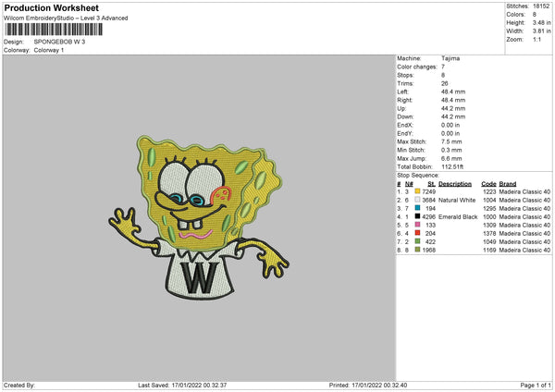Click the Up value 44.2 mm

tap(453, 108)
